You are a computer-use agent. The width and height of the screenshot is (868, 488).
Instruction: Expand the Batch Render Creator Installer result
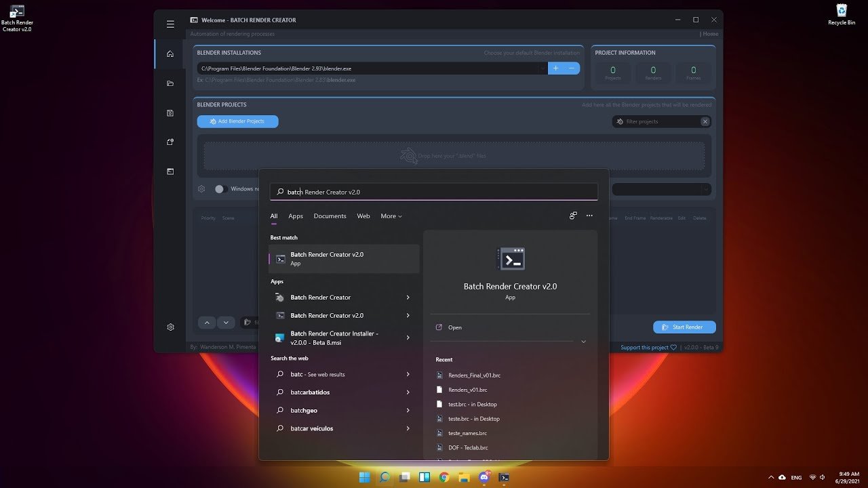tap(408, 338)
